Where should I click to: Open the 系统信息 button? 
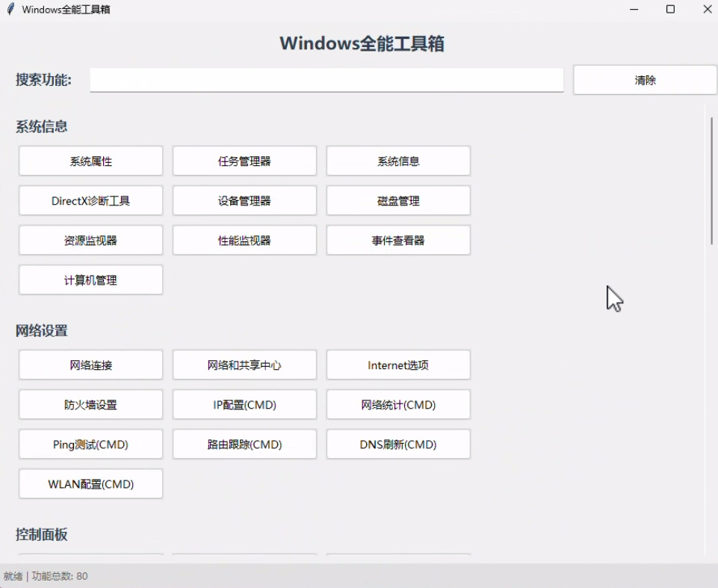click(x=398, y=161)
